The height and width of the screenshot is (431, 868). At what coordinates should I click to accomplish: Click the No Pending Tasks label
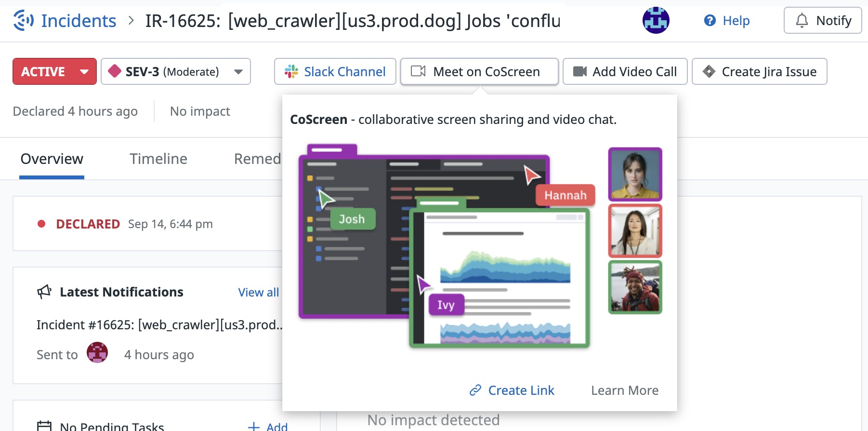point(112,427)
